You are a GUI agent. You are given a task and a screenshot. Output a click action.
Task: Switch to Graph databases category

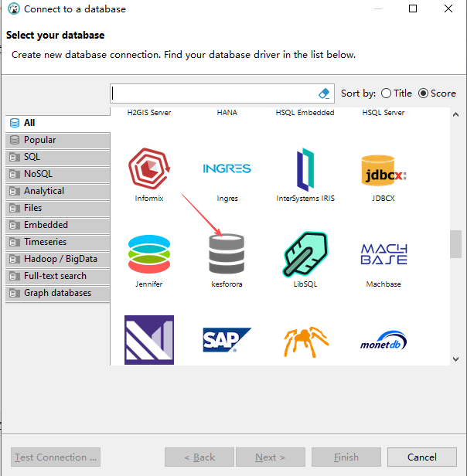(x=58, y=293)
